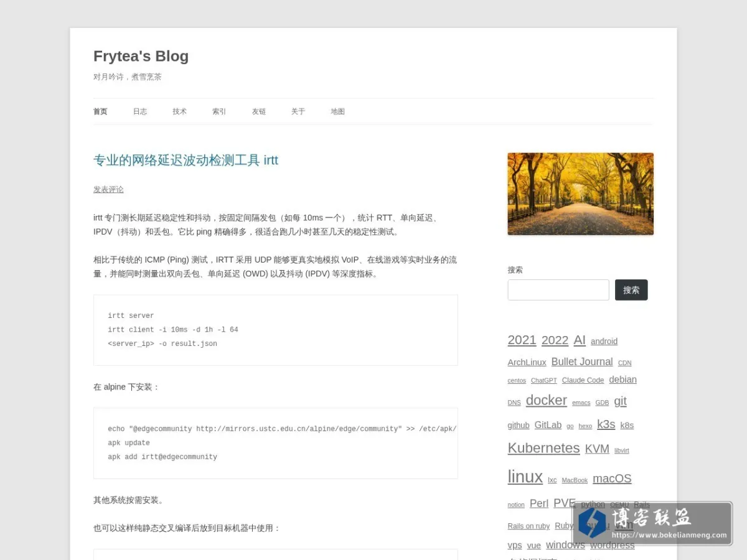View the macOS tag

[612, 478]
